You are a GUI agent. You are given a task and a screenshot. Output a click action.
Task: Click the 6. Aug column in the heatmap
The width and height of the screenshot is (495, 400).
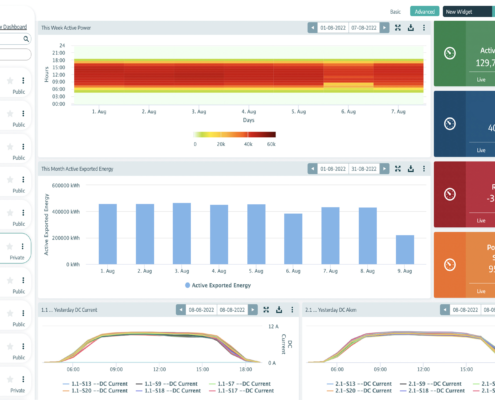348,75
